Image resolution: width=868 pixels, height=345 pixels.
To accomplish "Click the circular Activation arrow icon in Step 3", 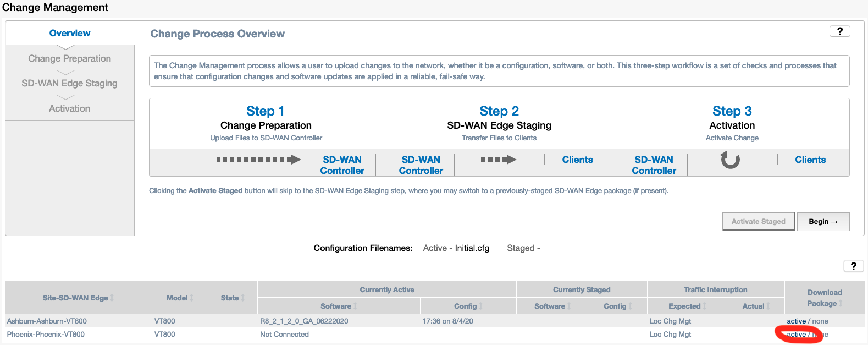I will click(x=730, y=160).
